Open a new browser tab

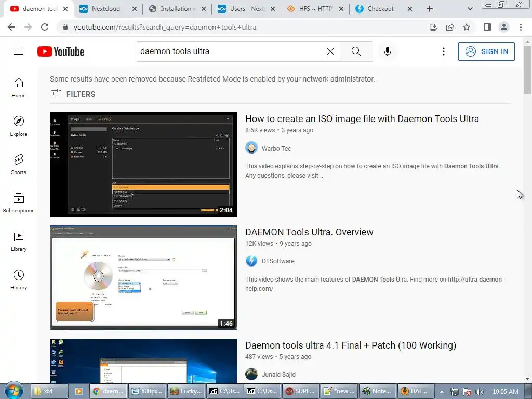(x=430, y=9)
